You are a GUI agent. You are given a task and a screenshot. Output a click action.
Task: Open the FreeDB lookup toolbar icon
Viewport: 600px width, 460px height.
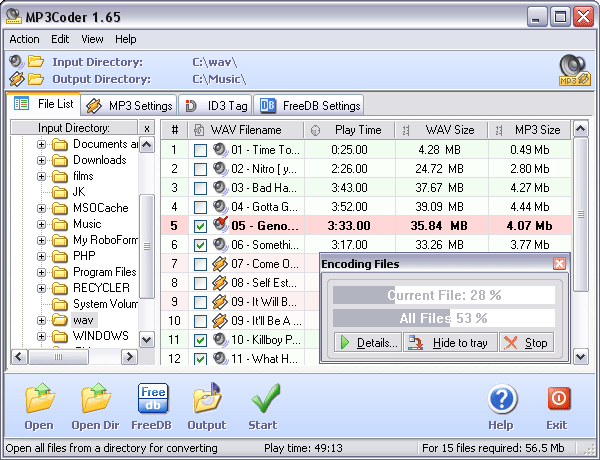point(152,400)
